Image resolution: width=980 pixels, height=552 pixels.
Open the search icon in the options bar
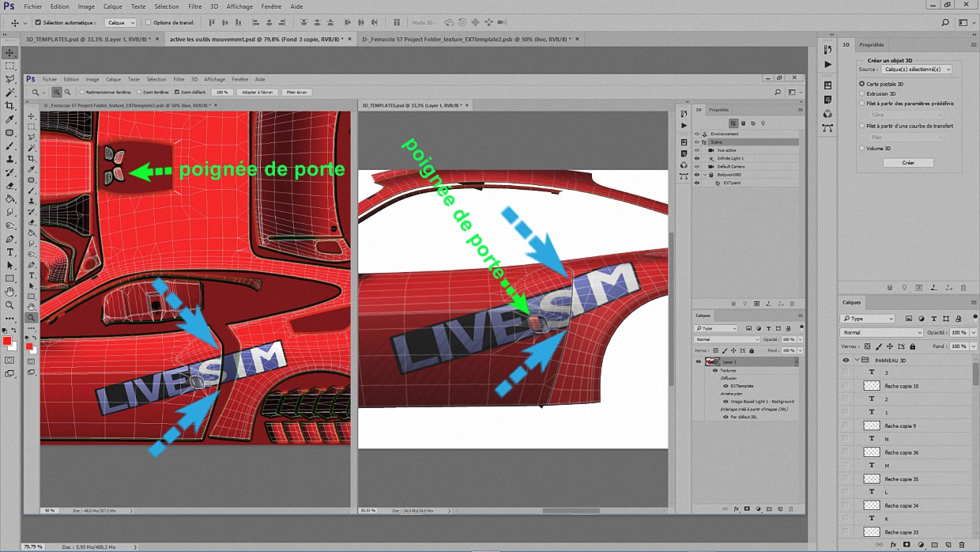click(945, 23)
